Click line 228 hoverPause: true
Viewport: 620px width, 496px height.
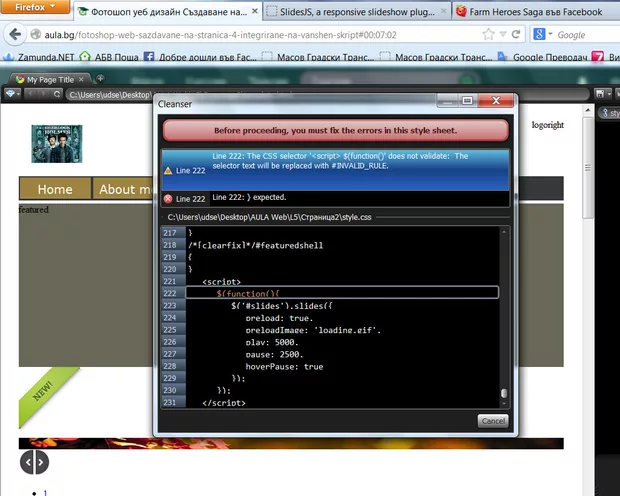tap(284, 367)
